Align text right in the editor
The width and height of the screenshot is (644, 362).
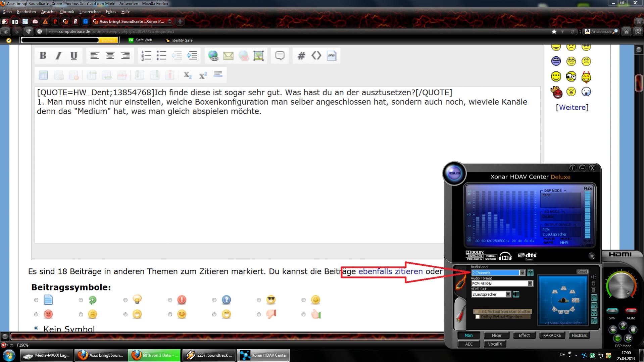coord(126,55)
